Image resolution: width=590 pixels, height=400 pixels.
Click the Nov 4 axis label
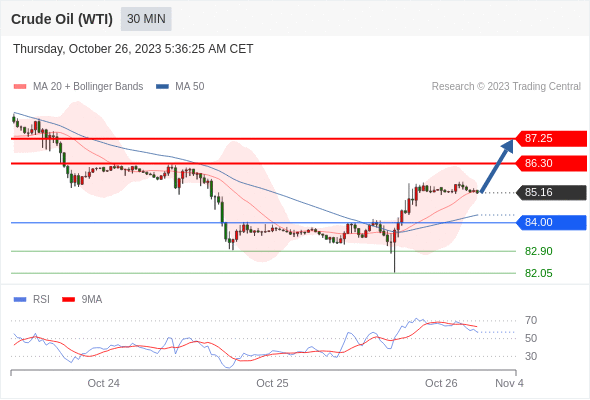[x=509, y=383]
